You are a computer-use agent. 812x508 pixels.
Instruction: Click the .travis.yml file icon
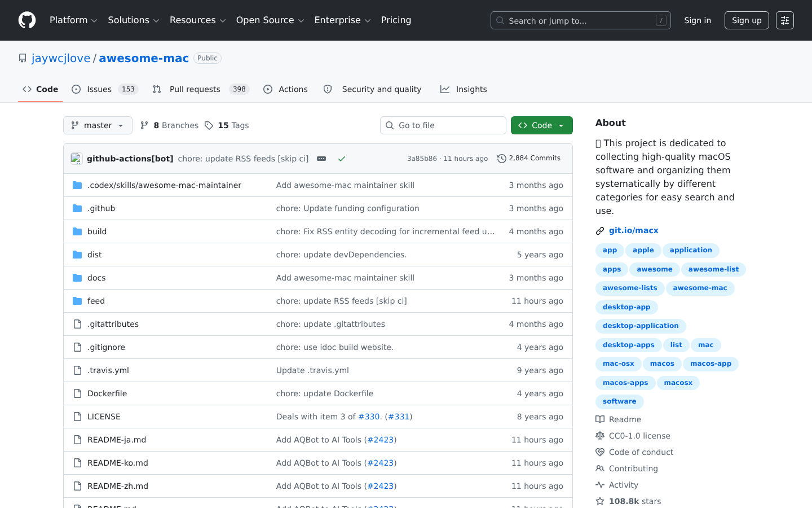click(x=77, y=370)
